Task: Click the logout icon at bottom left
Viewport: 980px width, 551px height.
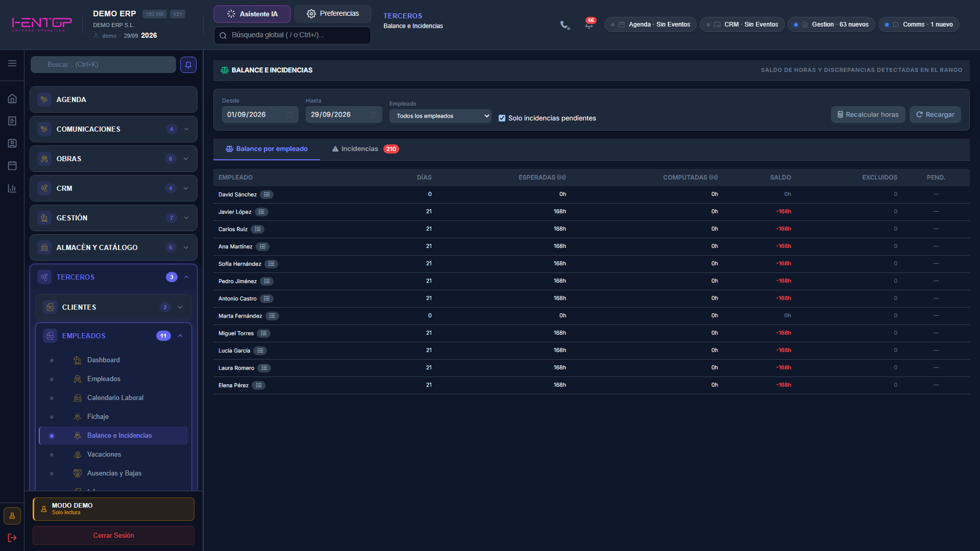Action: pyautogui.click(x=12, y=538)
